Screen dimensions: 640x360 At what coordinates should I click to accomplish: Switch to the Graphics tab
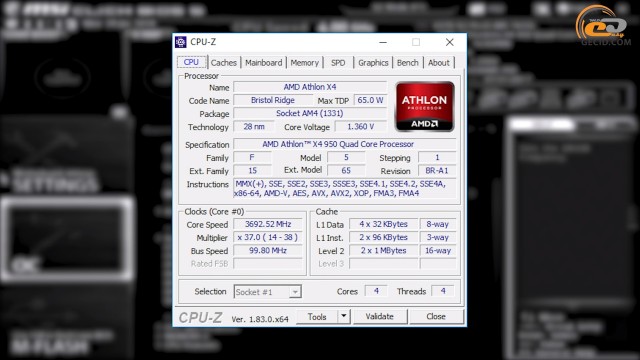click(x=373, y=63)
